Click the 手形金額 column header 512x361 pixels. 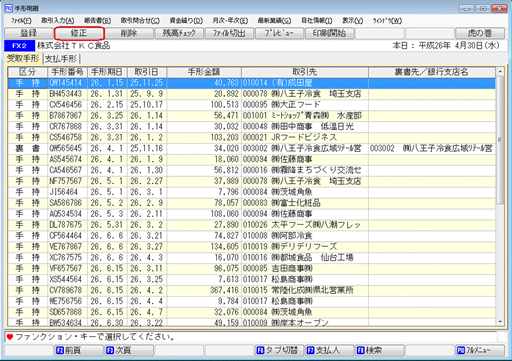204,72
